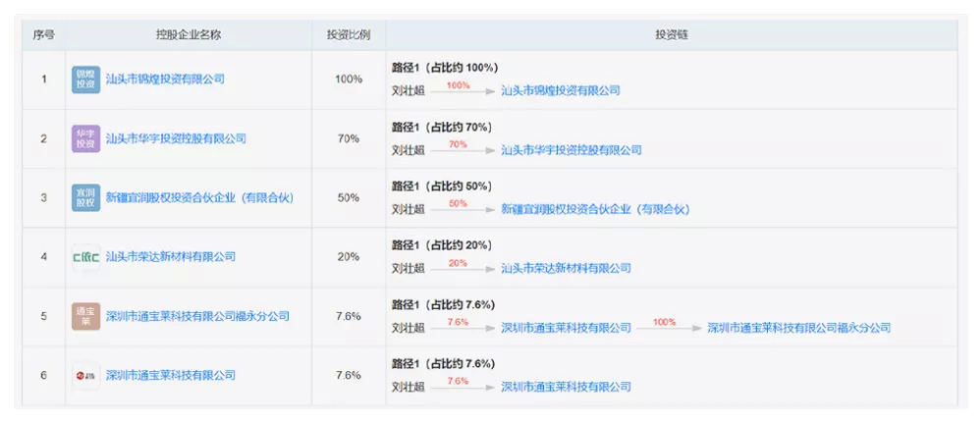Click the green 荣达新材料 company logo
980x424 pixels.
click(86, 257)
